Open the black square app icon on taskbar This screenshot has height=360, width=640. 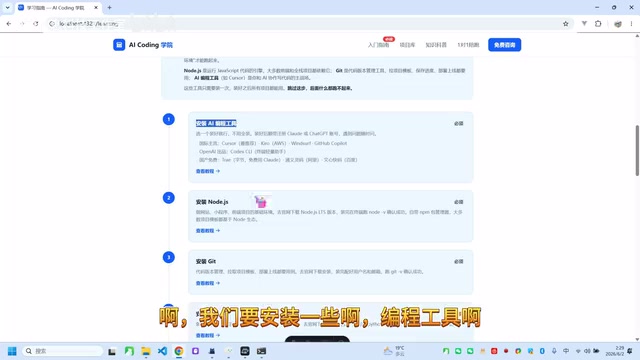tap(245, 351)
